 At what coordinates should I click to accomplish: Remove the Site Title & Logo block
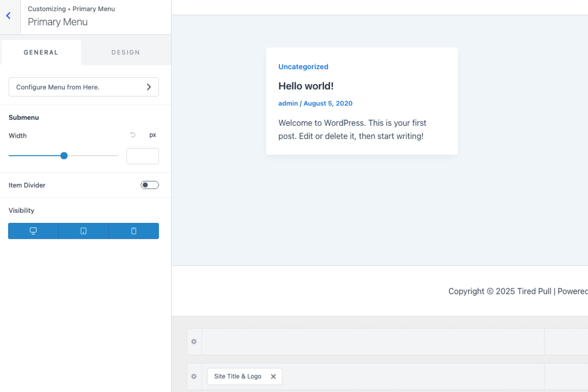[x=273, y=376]
